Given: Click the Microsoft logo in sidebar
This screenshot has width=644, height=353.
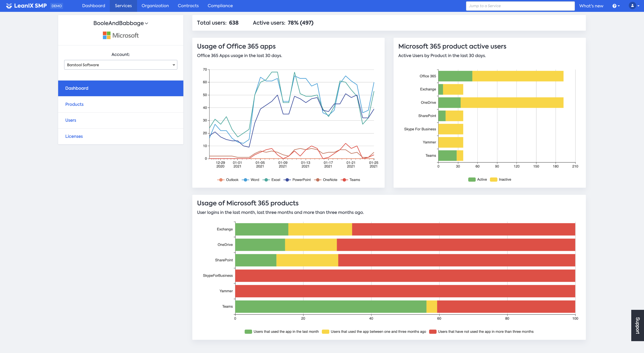Looking at the screenshot, I should click(x=121, y=35).
